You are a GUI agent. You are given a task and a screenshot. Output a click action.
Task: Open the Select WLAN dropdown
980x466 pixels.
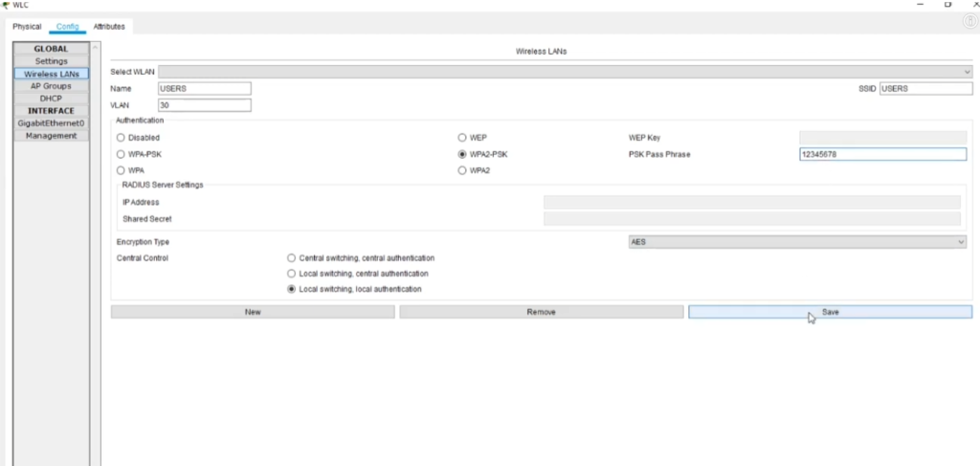click(x=565, y=72)
